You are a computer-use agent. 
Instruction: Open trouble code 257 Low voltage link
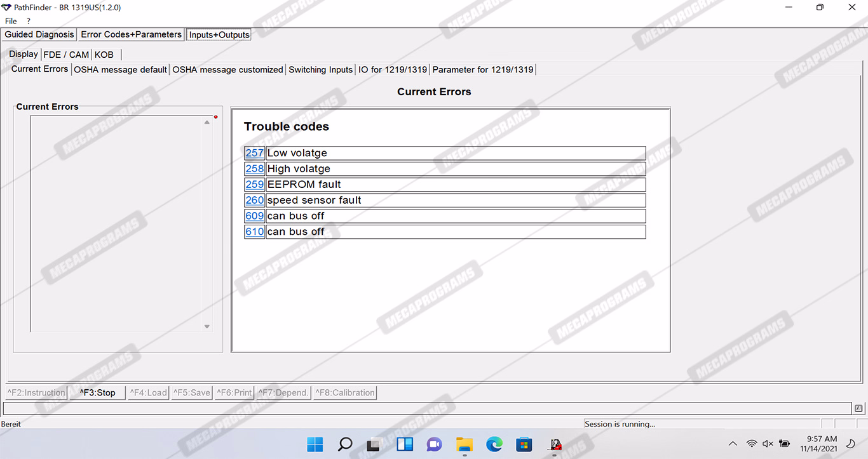coord(254,153)
